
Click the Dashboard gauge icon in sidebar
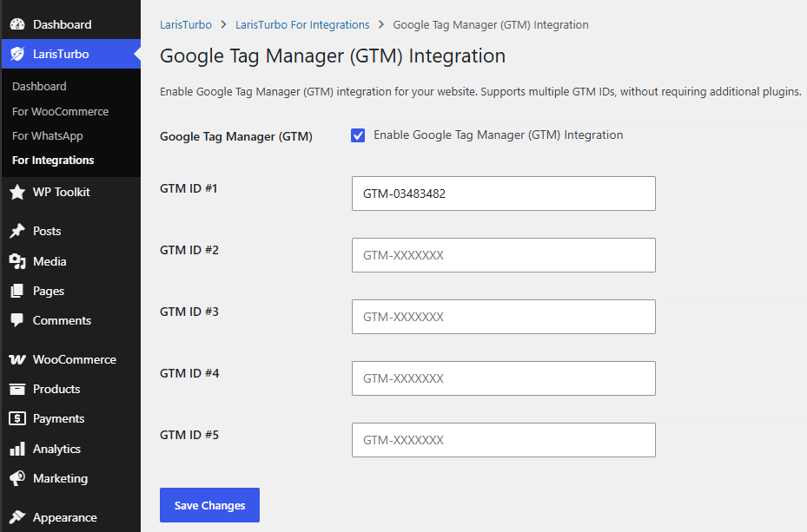click(x=17, y=24)
